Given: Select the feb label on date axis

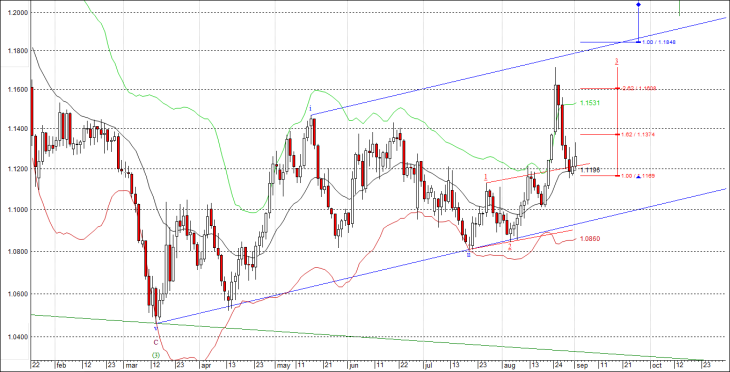Looking at the screenshot, I should pyautogui.click(x=61, y=366).
